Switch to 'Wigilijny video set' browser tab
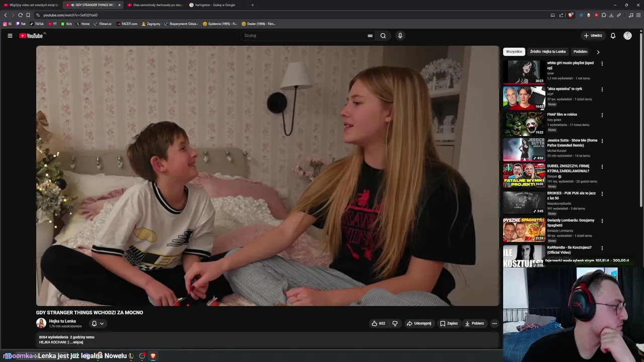 coord(31,5)
